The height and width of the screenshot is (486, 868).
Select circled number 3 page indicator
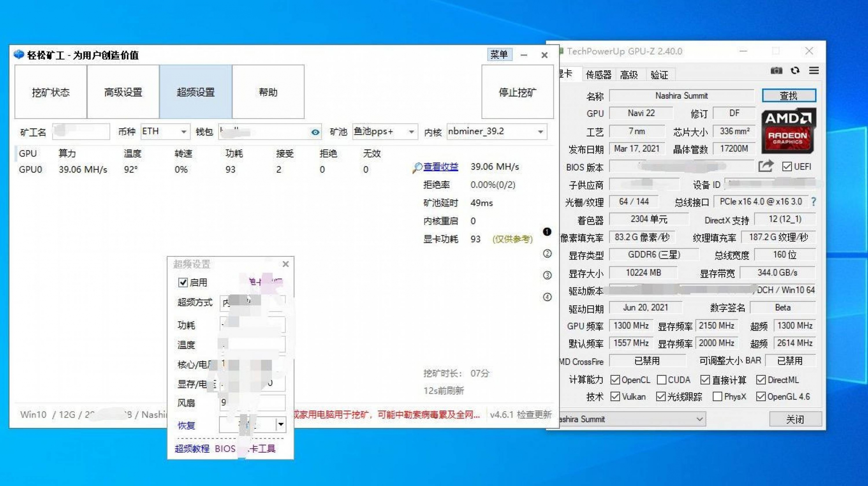pos(547,275)
